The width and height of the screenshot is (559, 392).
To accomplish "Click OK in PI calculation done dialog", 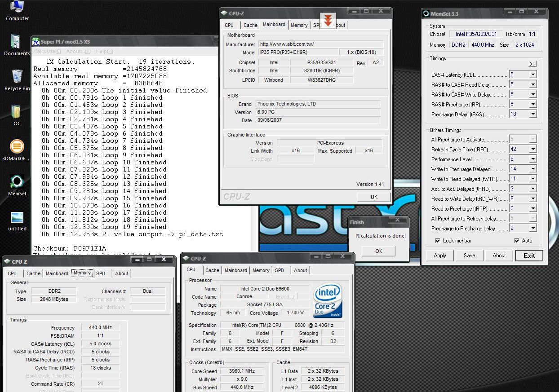I will click(x=378, y=251).
